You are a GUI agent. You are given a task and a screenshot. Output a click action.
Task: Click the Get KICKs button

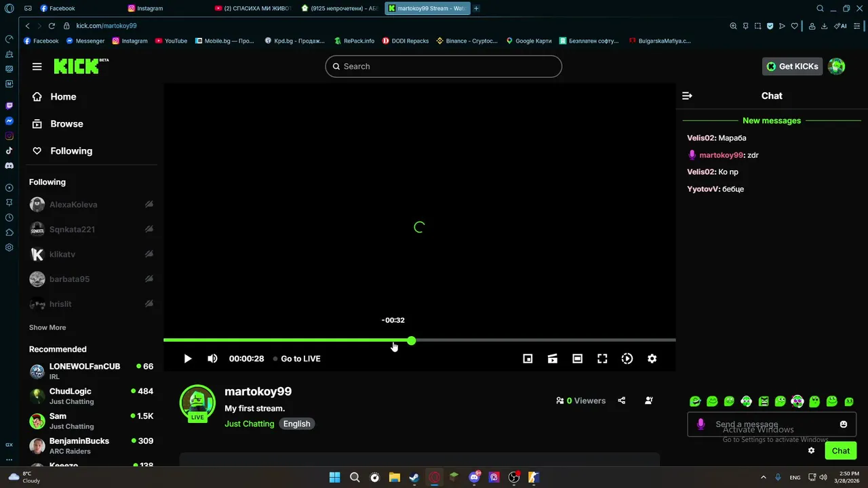[793, 66]
